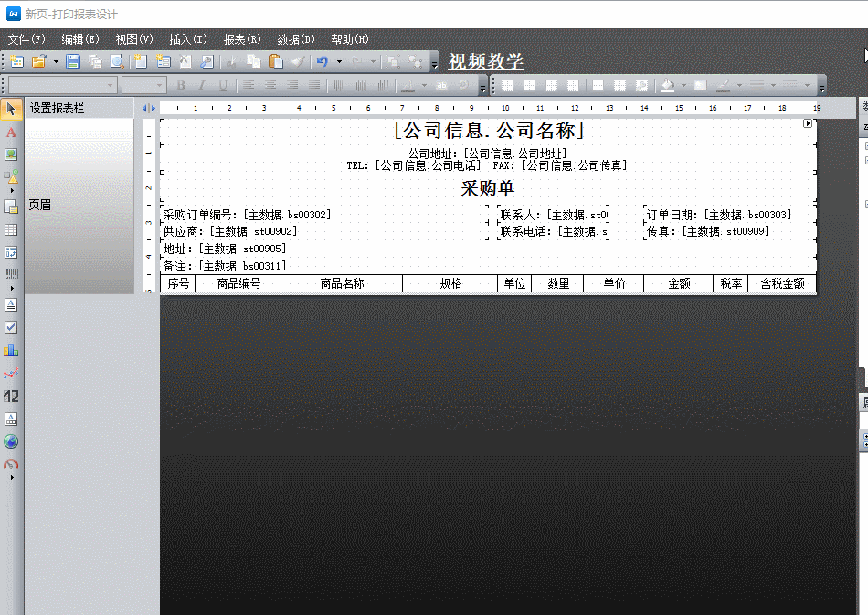Pick the bar chart tool
The height and width of the screenshot is (615, 868).
11,350
